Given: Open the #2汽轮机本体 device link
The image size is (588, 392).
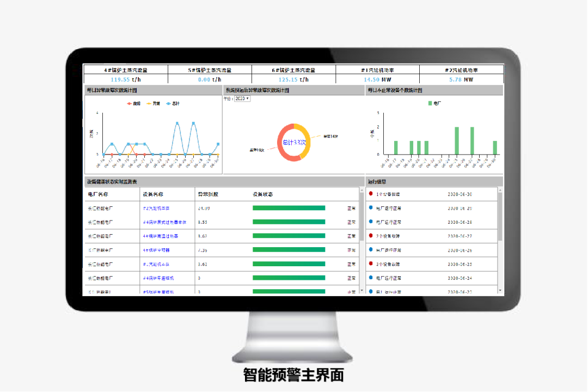Looking at the screenshot, I should click(x=158, y=208).
